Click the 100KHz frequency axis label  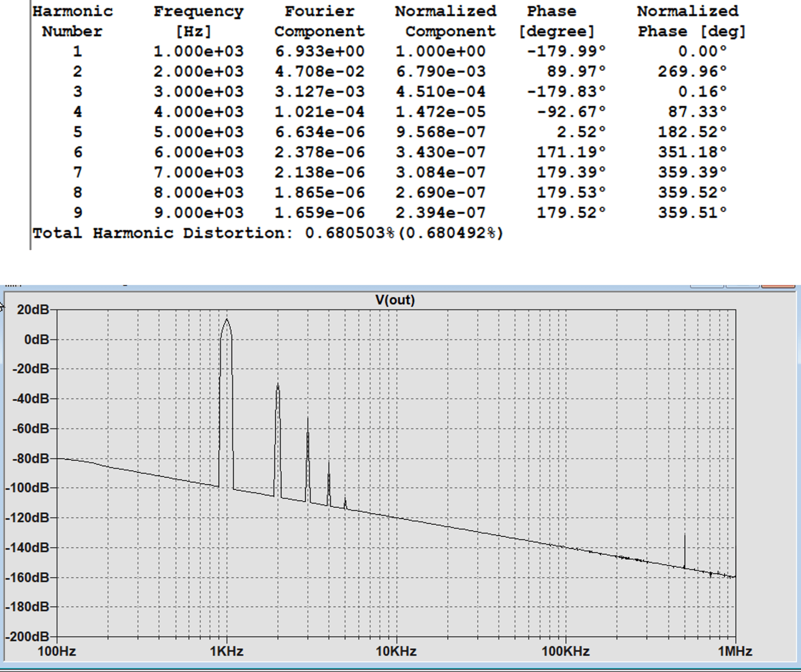[566, 651]
